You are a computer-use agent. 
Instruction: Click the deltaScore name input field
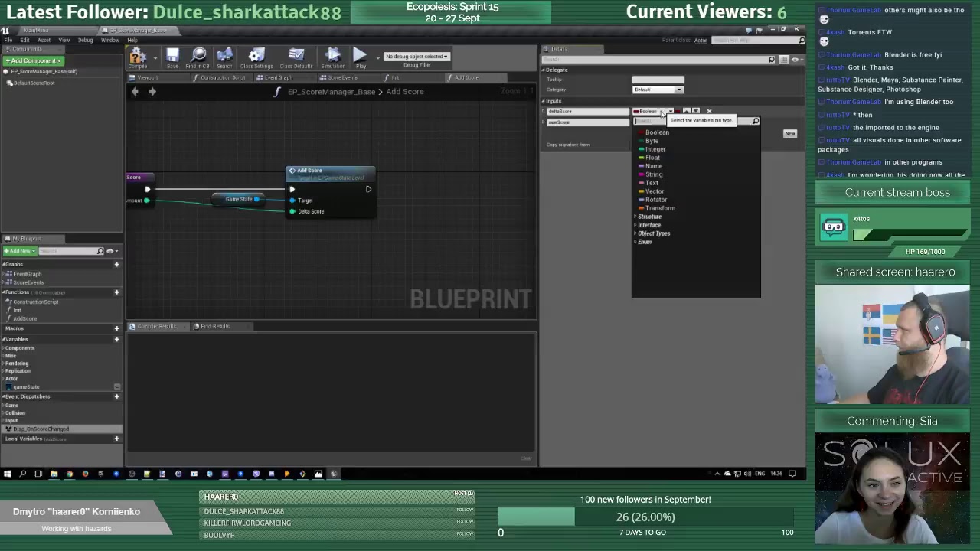pyautogui.click(x=587, y=112)
